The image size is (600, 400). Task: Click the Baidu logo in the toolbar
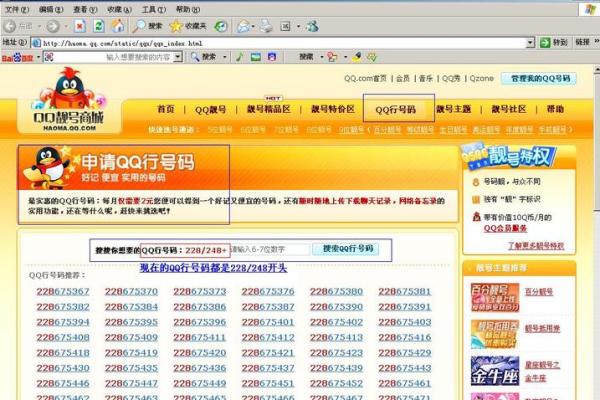pos(18,58)
